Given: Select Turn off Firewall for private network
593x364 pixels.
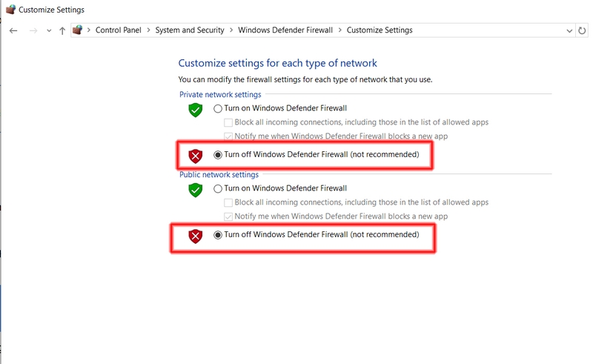Looking at the screenshot, I should tap(218, 155).
